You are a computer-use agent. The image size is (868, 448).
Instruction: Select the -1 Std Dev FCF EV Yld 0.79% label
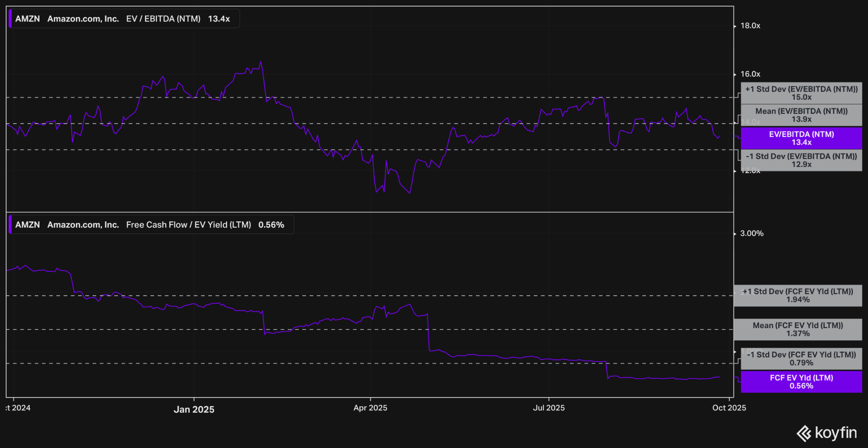pos(801,359)
